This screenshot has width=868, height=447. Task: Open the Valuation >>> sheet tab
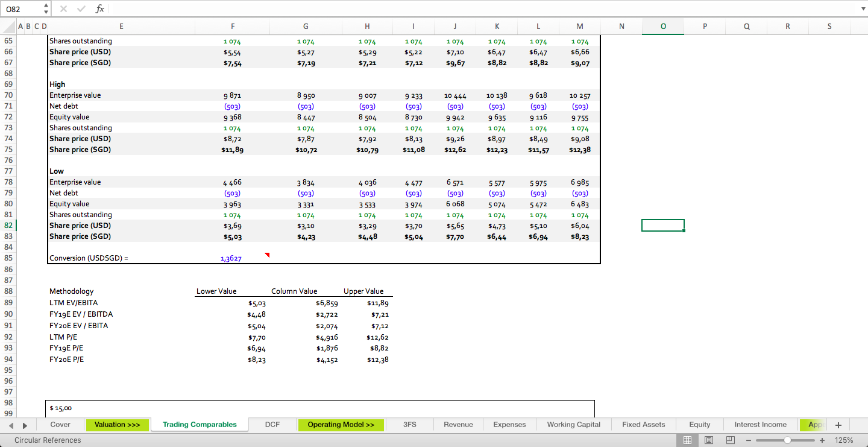[x=117, y=425]
